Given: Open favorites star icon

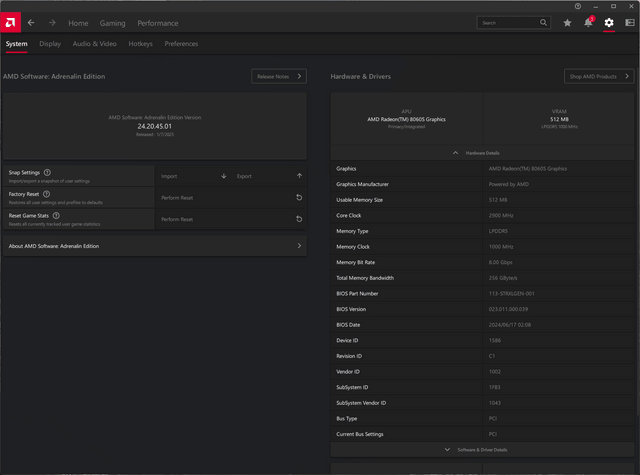Looking at the screenshot, I should [x=567, y=23].
